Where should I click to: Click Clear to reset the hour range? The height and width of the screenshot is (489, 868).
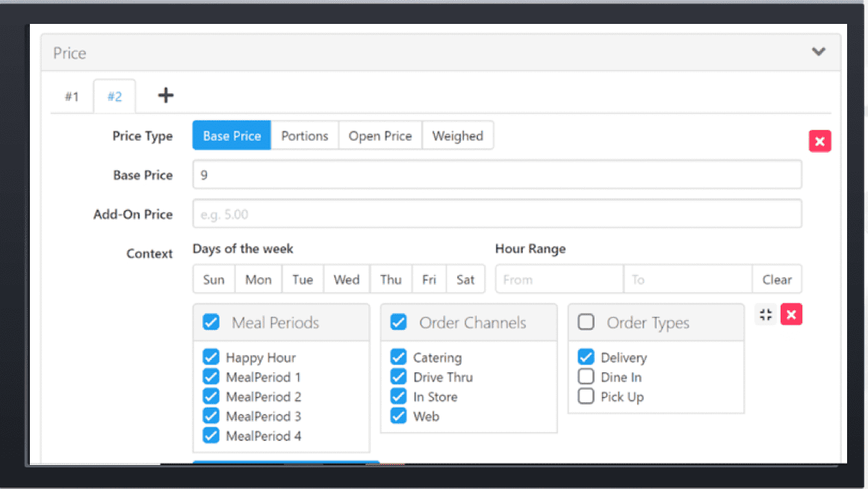(777, 279)
